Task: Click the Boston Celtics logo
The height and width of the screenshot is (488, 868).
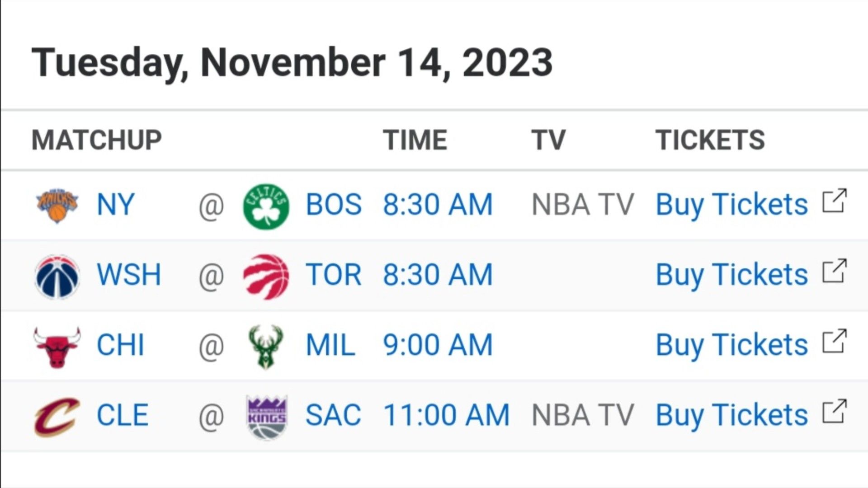Action: point(266,206)
